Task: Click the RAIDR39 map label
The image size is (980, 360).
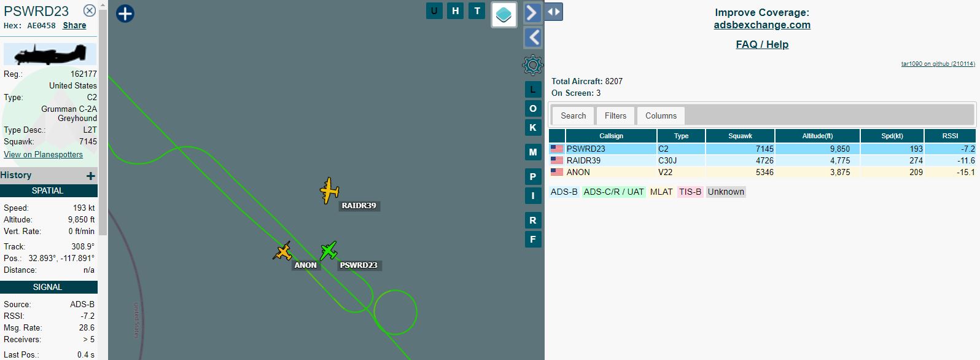Action: pyautogui.click(x=359, y=206)
